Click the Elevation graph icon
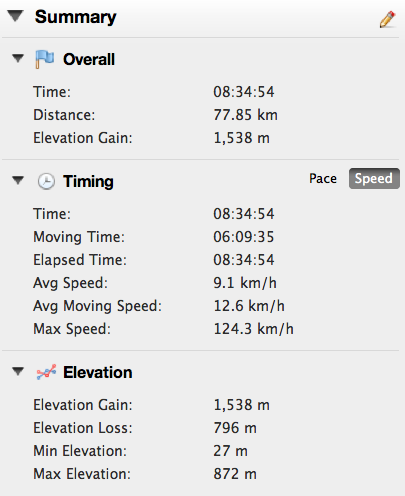405x496 pixels. pyautogui.click(x=46, y=372)
